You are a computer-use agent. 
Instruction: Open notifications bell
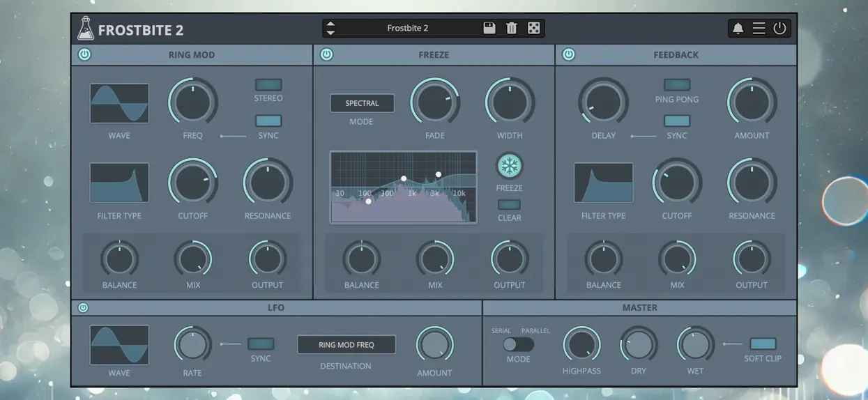tap(738, 29)
